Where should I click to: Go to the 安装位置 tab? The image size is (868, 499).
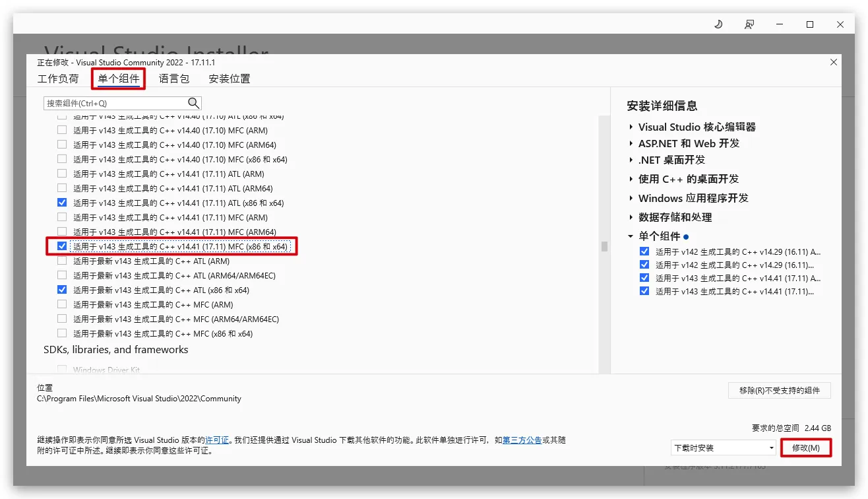tap(230, 79)
